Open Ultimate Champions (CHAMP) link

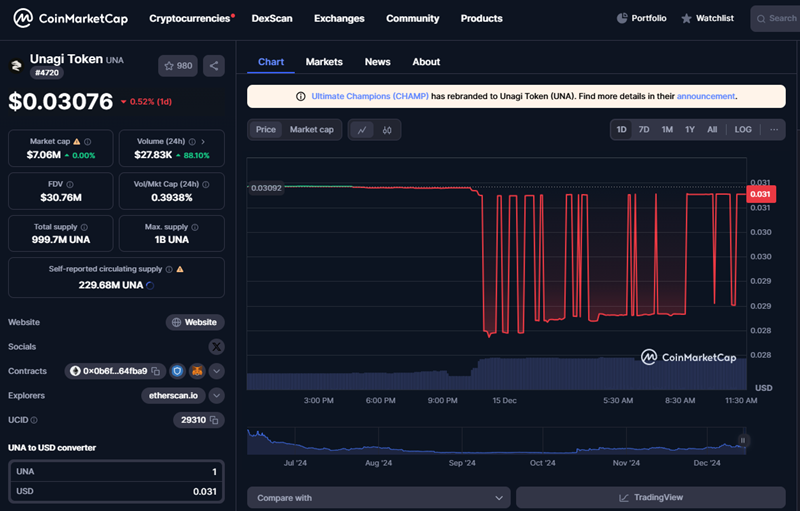pyautogui.click(x=370, y=96)
